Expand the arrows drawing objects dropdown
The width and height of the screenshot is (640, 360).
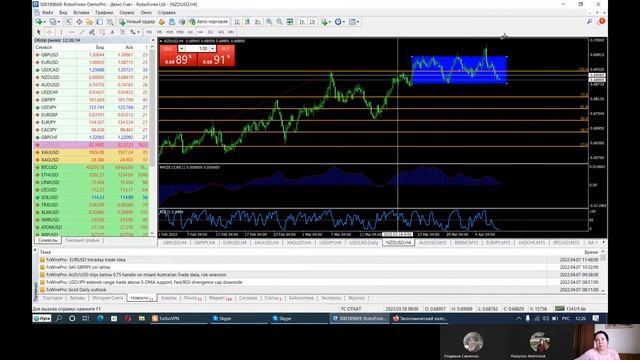click(x=138, y=31)
